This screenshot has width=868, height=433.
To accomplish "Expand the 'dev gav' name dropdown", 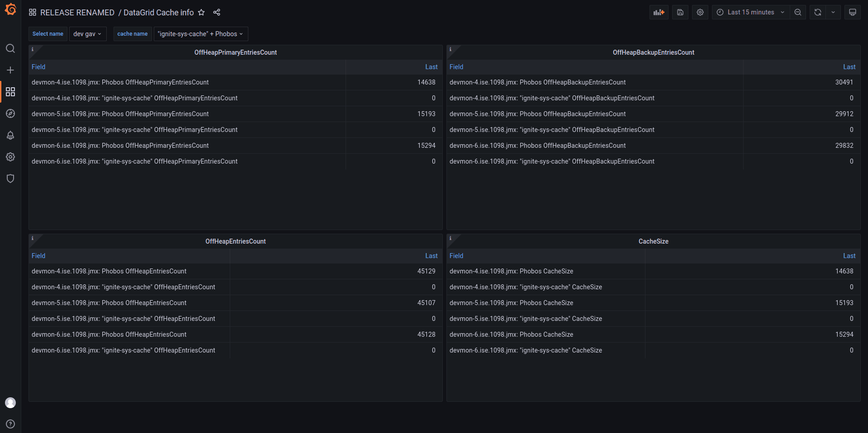I will (x=87, y=34).
